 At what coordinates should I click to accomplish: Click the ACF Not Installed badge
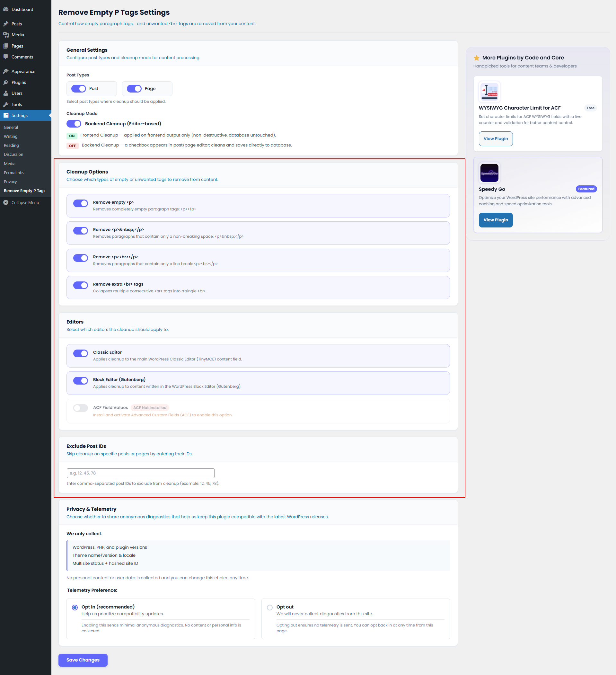pos(150,408)
